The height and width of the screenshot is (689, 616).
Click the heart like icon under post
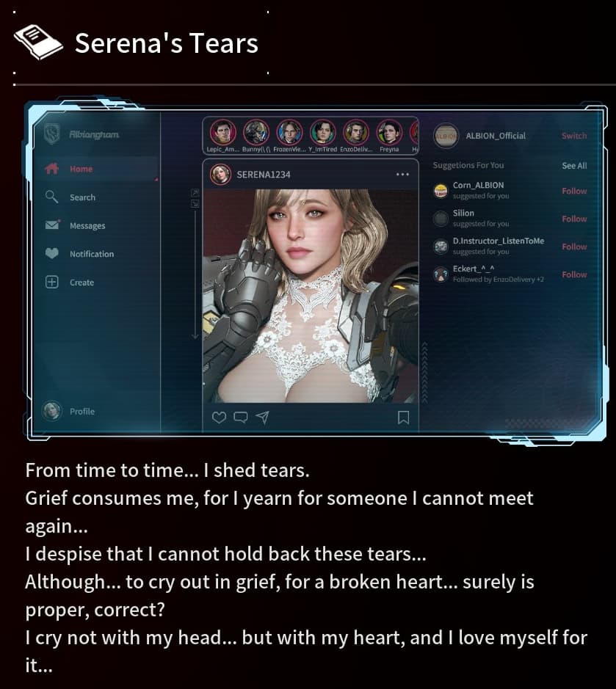coord(219,417)
